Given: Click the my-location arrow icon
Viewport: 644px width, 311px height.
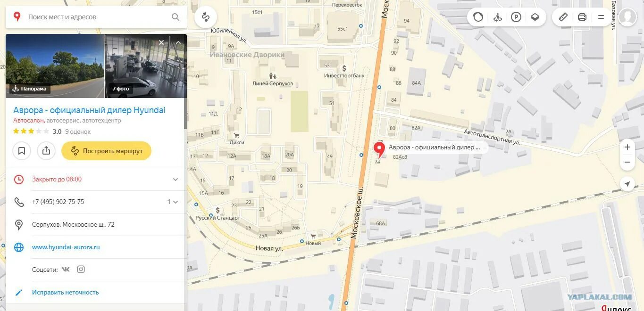Looking at the screenshot, I should [x=627, y=184].
